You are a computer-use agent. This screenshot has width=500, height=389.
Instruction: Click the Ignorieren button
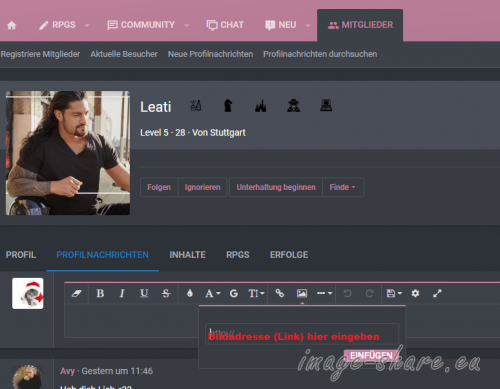point(203,187)
